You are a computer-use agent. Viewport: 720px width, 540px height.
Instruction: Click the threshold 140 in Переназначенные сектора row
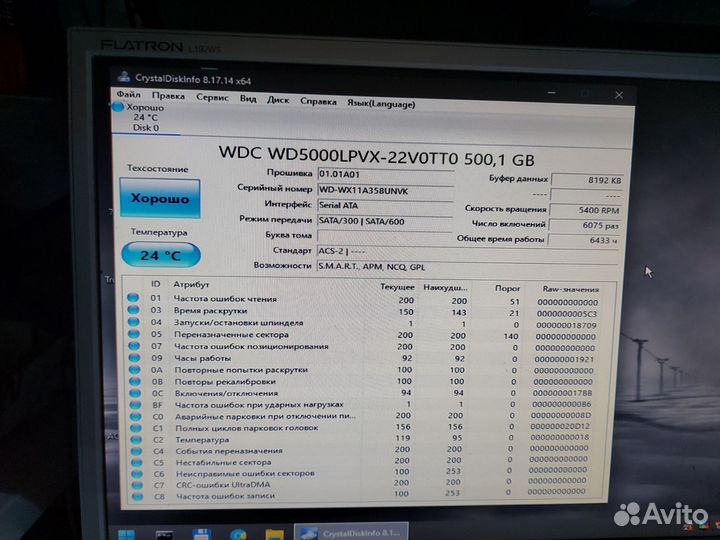click(511, 336)
